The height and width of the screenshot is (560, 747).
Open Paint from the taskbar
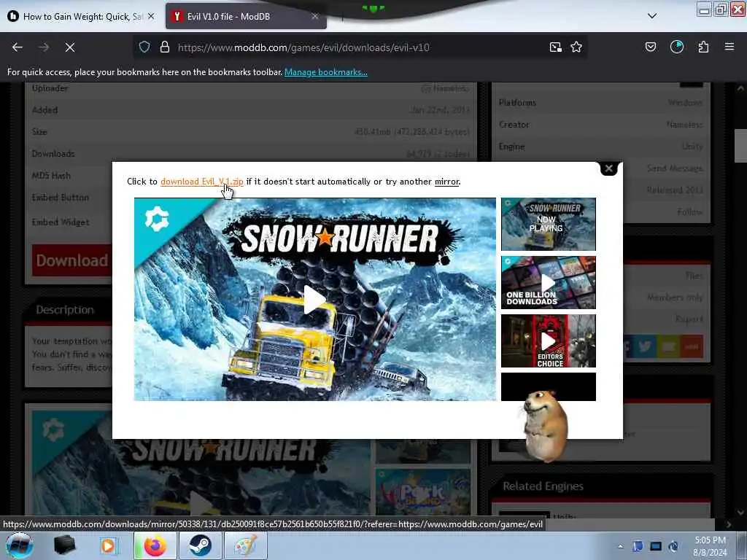[245, 545]
